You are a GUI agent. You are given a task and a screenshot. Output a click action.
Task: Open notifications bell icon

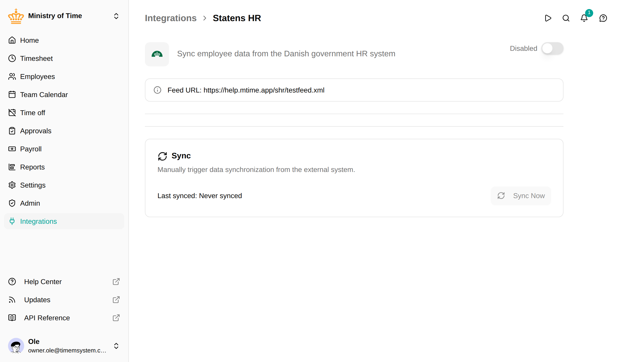[x=584, y=18]
